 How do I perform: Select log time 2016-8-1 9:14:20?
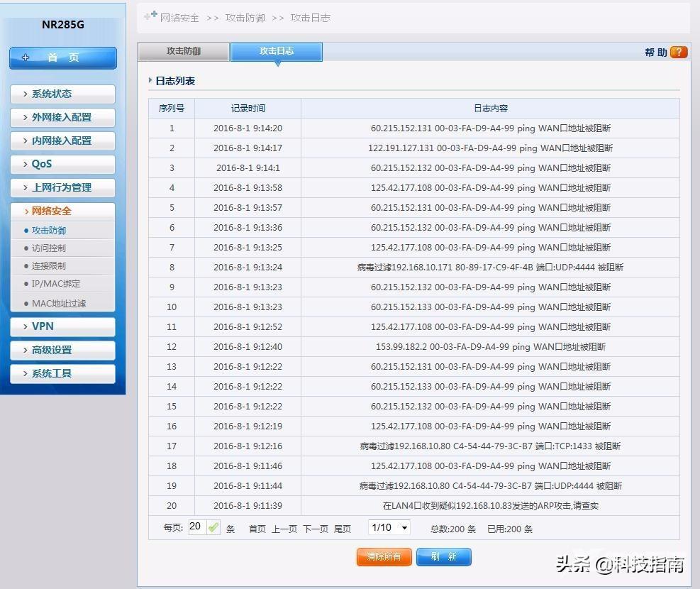[x=248, y=128]
